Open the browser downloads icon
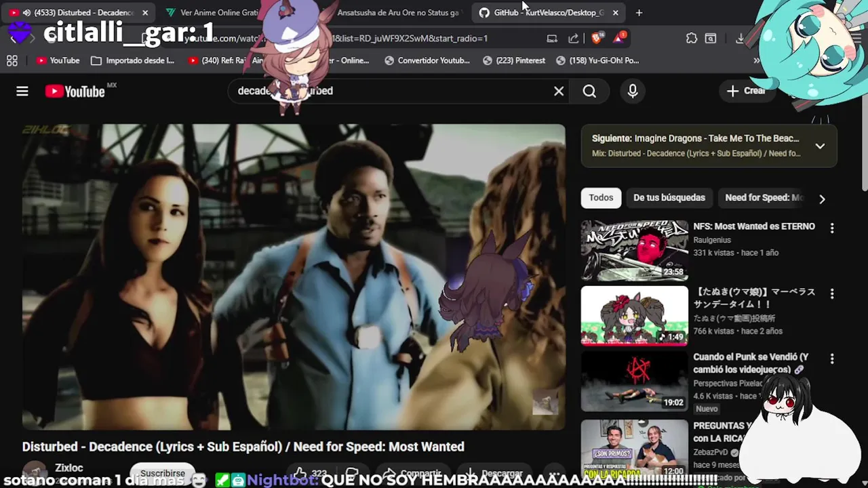The width and height of the screenshot is (868, 488). pyautogui.click(x=741, y=39)
